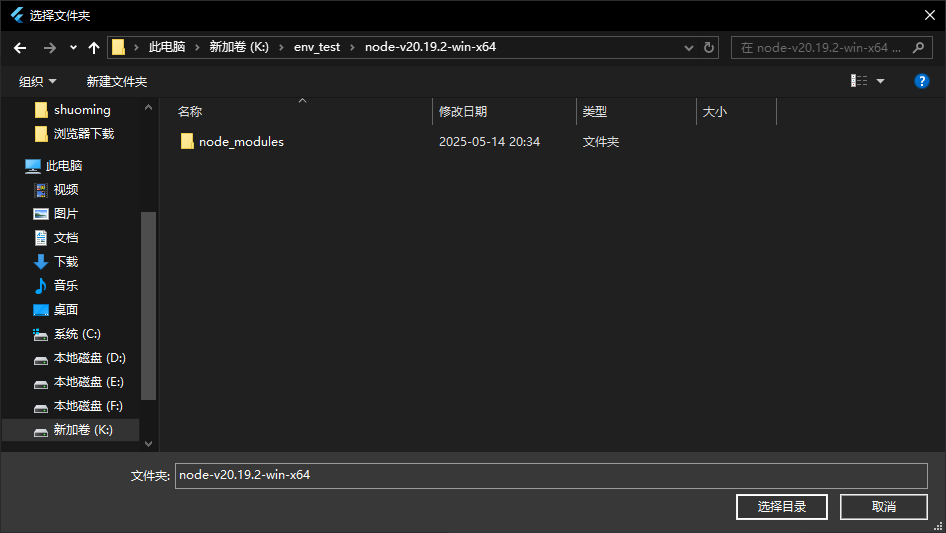Click the navigation pane scrollbar thumb
This screenshot has width=946, height=533.
click(148, 305)
